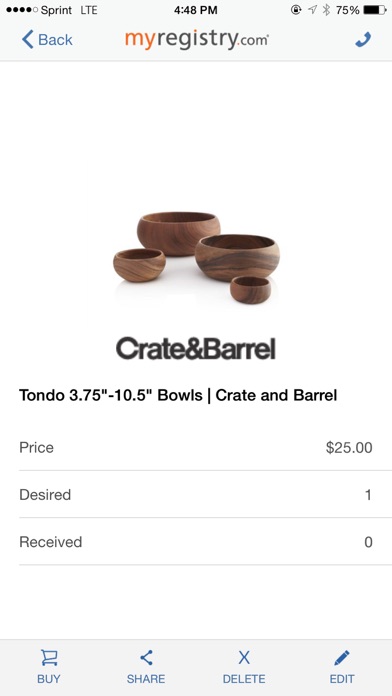Tap the Share icon
This screenshot has width=392, height=696.
[146, 657]
